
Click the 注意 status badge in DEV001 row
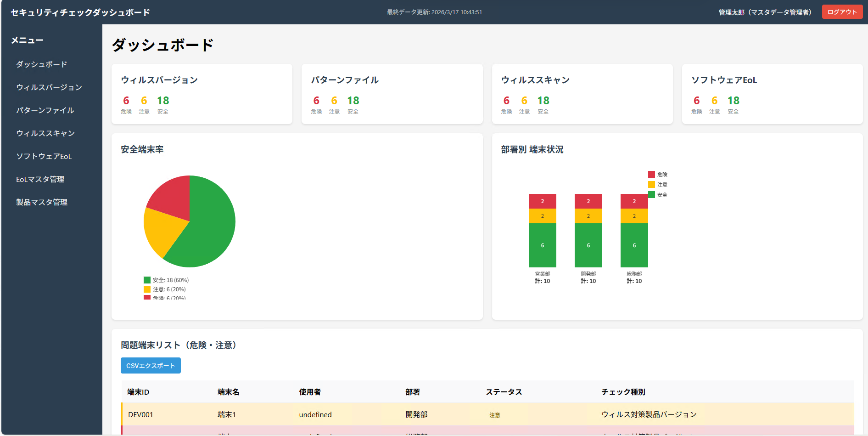tap(495, 415)
